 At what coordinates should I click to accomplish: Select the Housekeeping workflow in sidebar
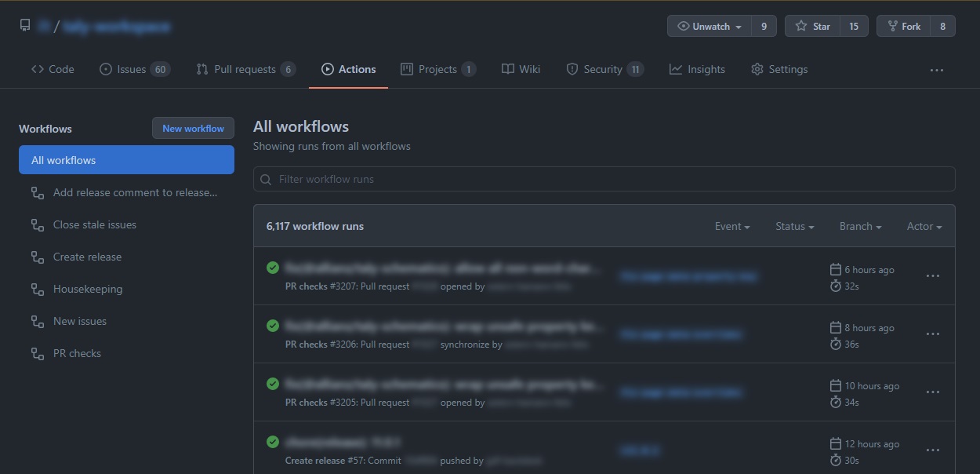click(x=88, y=289)
